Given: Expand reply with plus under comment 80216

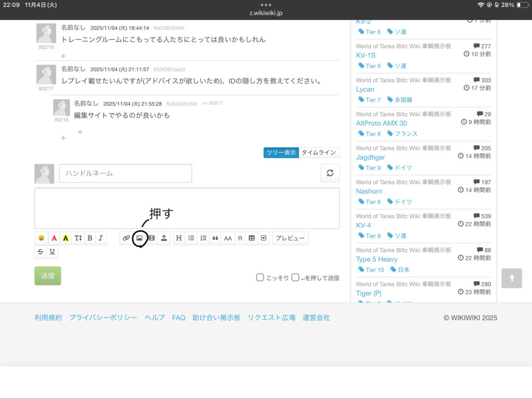Looking at the screenshot, I should pos(63,56).
